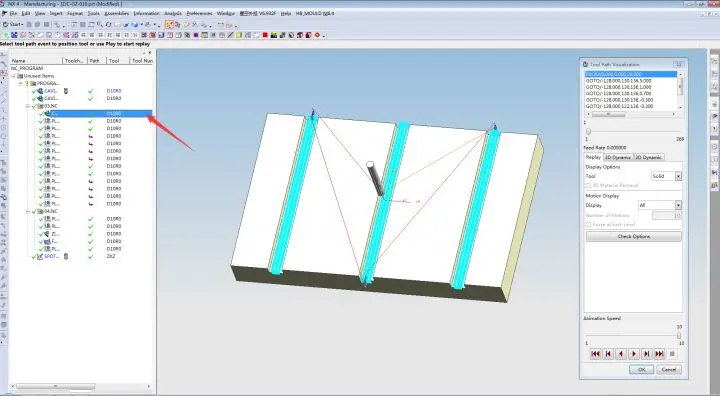720x396 pixels.
Task: Fast forward to end of tool path
Action: tap(659, 354)
